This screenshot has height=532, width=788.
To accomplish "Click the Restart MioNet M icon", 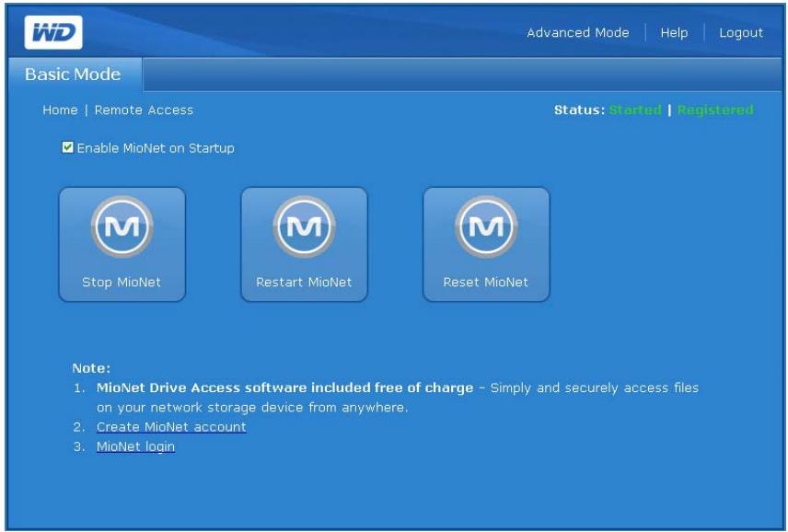I will (x=304, y=226).
